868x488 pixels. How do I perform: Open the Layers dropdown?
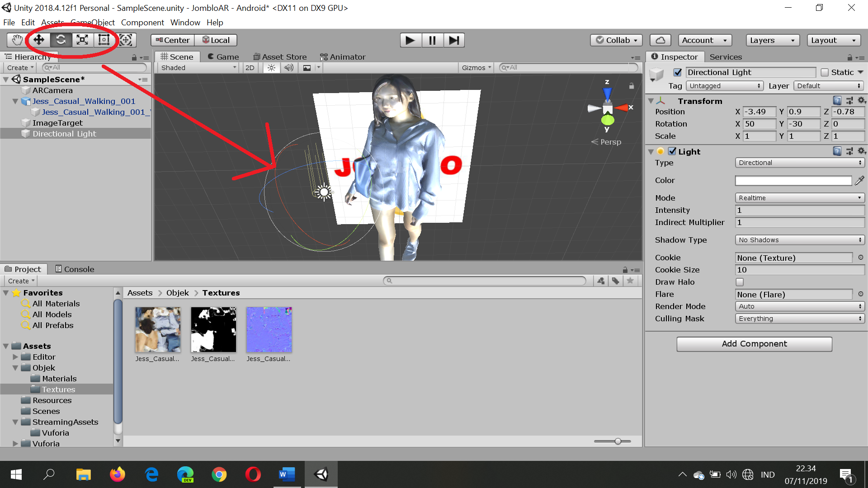point(772,40)
